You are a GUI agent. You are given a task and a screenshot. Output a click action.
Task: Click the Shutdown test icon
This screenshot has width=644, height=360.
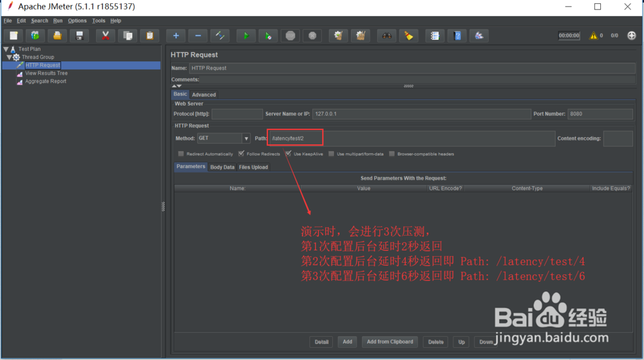tap(312, 35)
